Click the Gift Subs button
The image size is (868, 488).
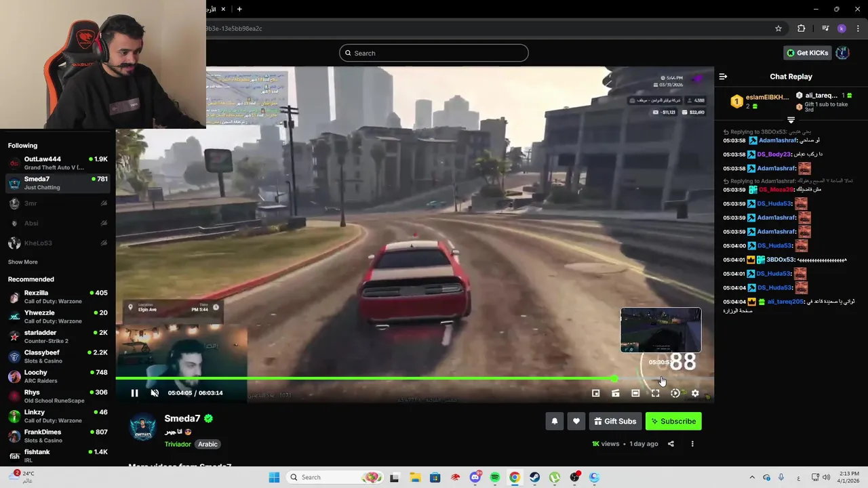pos(615,422)
